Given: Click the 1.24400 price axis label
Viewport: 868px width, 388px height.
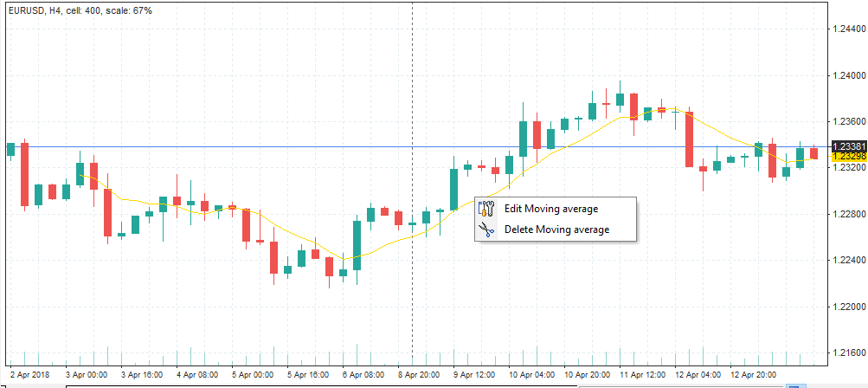Looking at the screenshot, I should pyautogui.click(x=848, y=29).
